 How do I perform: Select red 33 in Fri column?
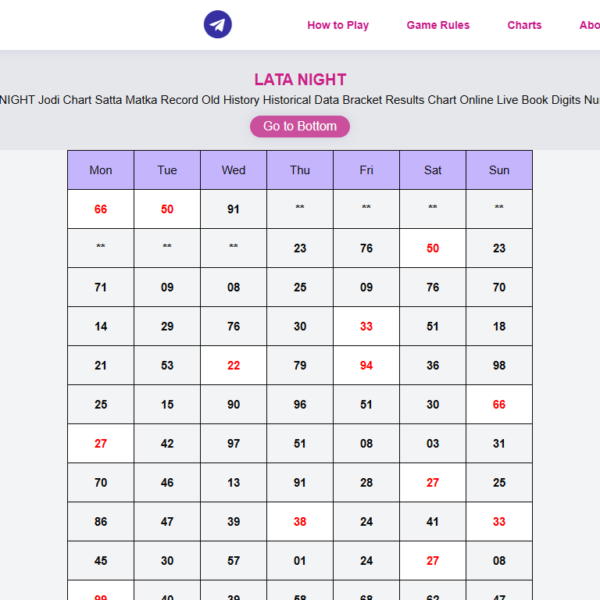click(366, 326)
